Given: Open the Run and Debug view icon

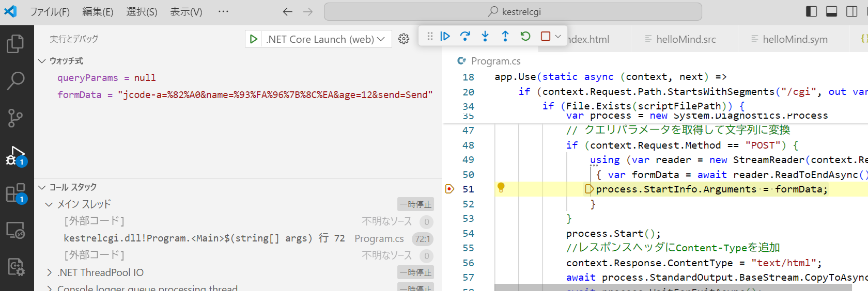Looking at the screenshot, I should point(16,155).
